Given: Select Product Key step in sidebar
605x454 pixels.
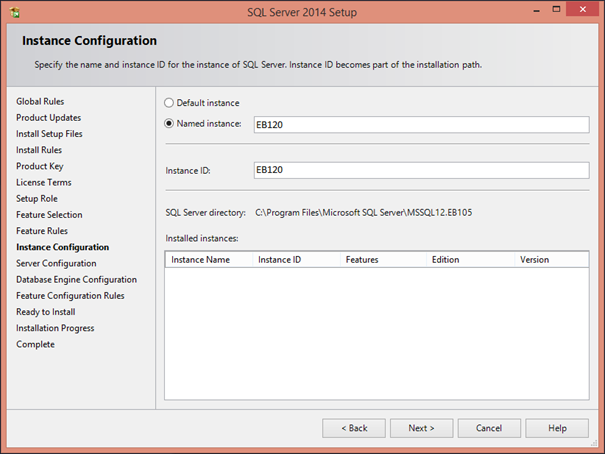Looking at the screenshot, I should (40, 166).
